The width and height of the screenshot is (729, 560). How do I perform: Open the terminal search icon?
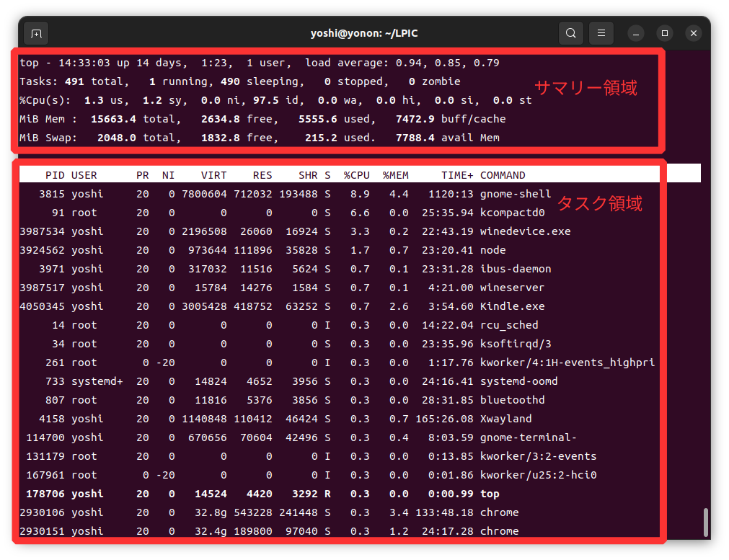[570, 33]
